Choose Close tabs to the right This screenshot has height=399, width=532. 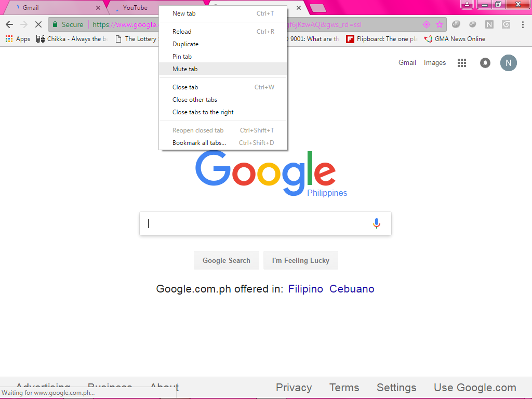click(223, 112)
